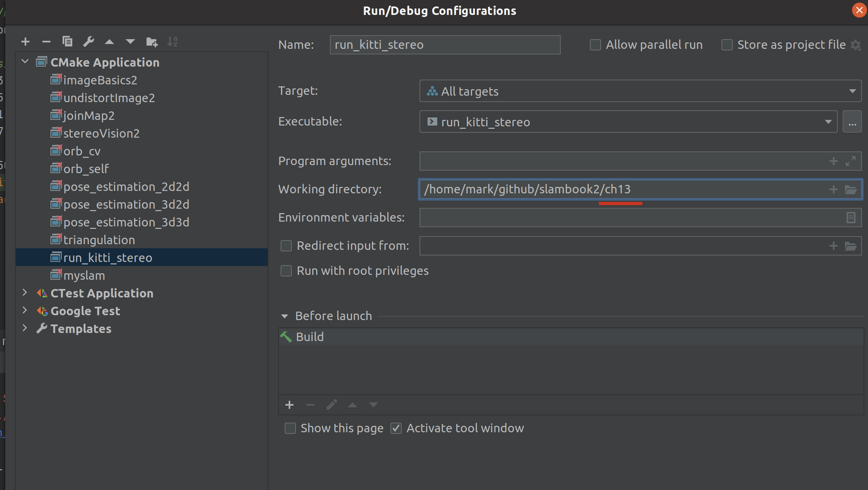Image resolution: width=868 pixels, height=490 pixels.
Task: Select Google Test node label
Action: (x=85, y=311)
